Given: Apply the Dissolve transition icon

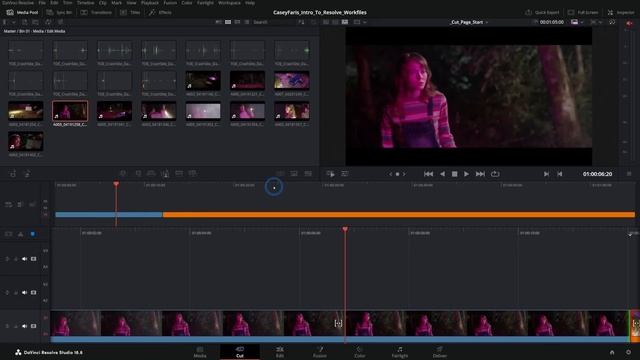Looking at the screenshot, I should coord(294,174).
